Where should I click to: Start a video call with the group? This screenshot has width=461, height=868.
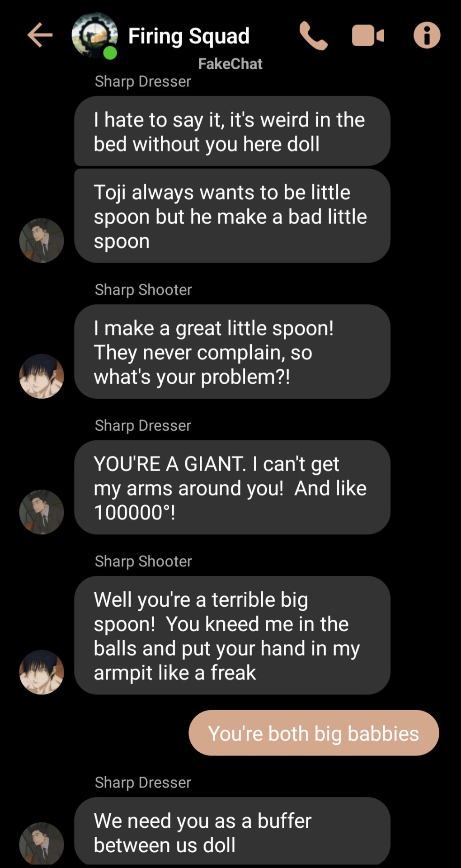(368, 36)
